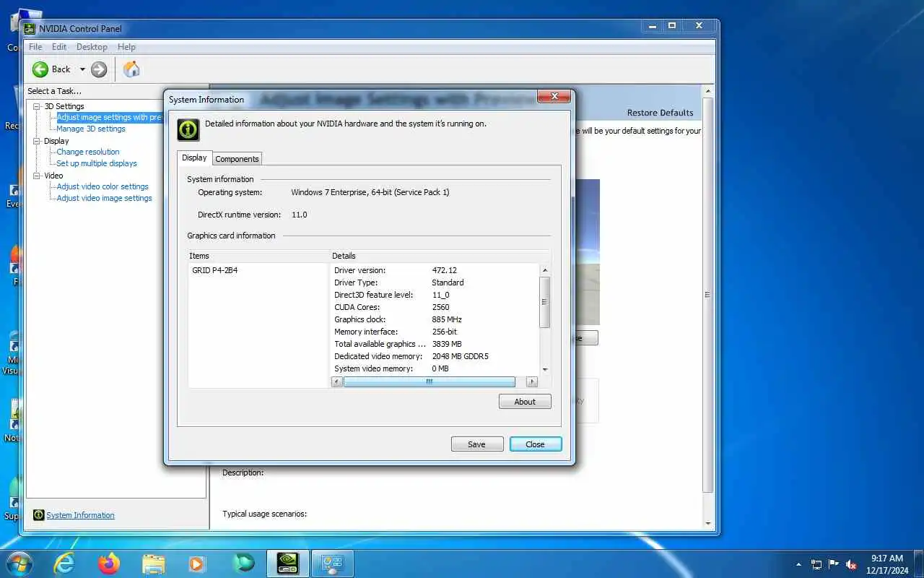Click the display settings taskbar icon
This screenshot has width=924, height=578.
(333, 564)
